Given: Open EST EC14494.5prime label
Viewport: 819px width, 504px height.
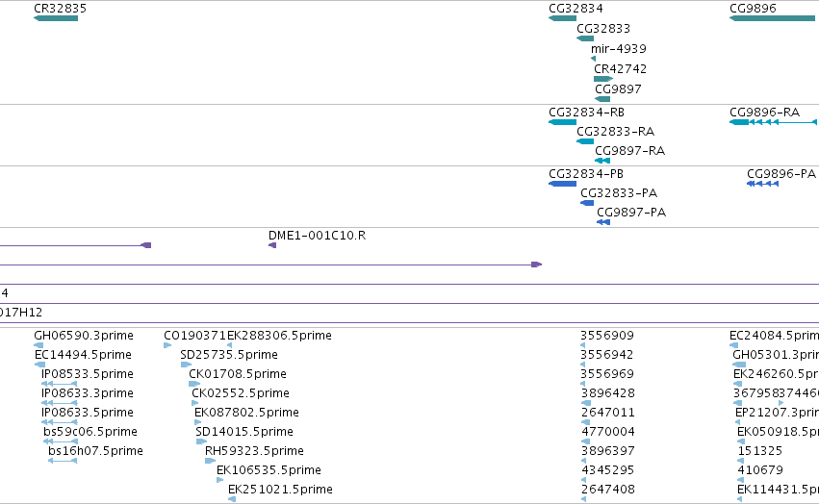Looking at the screenshot, I should (x=83, y=355).
